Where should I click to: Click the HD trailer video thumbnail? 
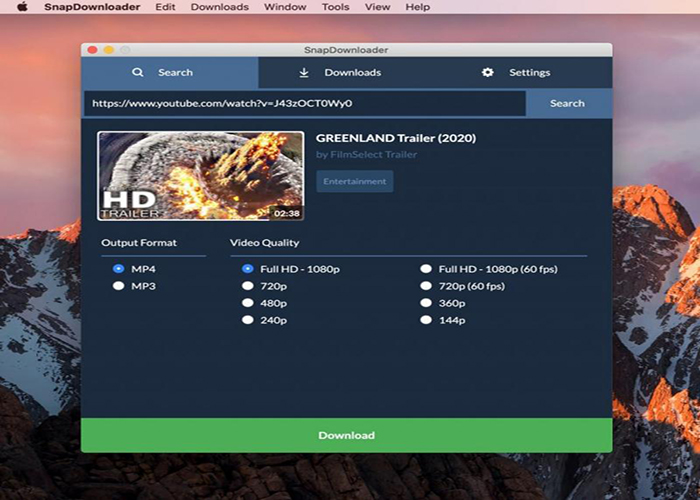tap(200, 176)
